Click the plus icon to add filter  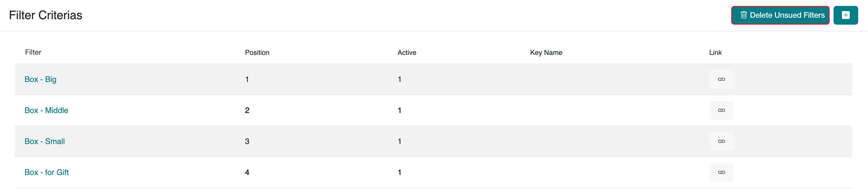845,15
